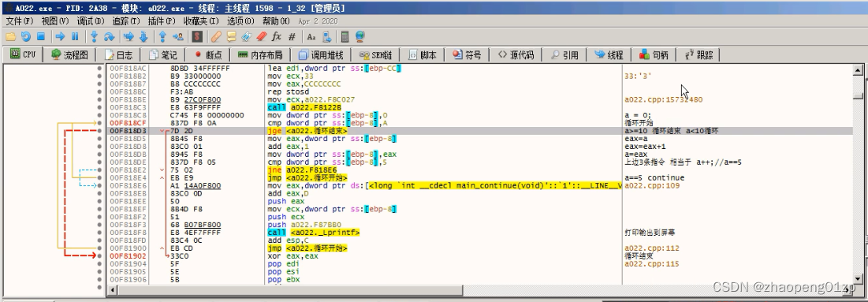
Task: Click horizontal scrollbar left arrow
Action: click(x=113, y=290)
